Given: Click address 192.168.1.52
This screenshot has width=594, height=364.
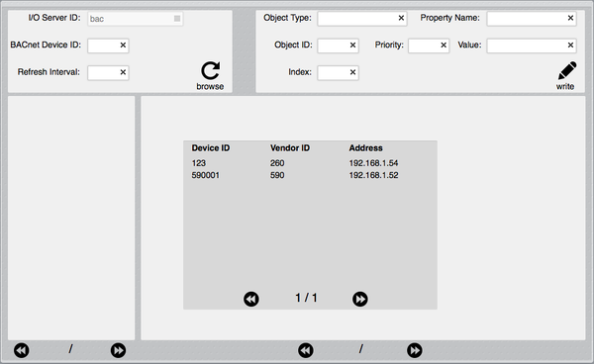Looking at the screenshot, I should tap(373, 175).
